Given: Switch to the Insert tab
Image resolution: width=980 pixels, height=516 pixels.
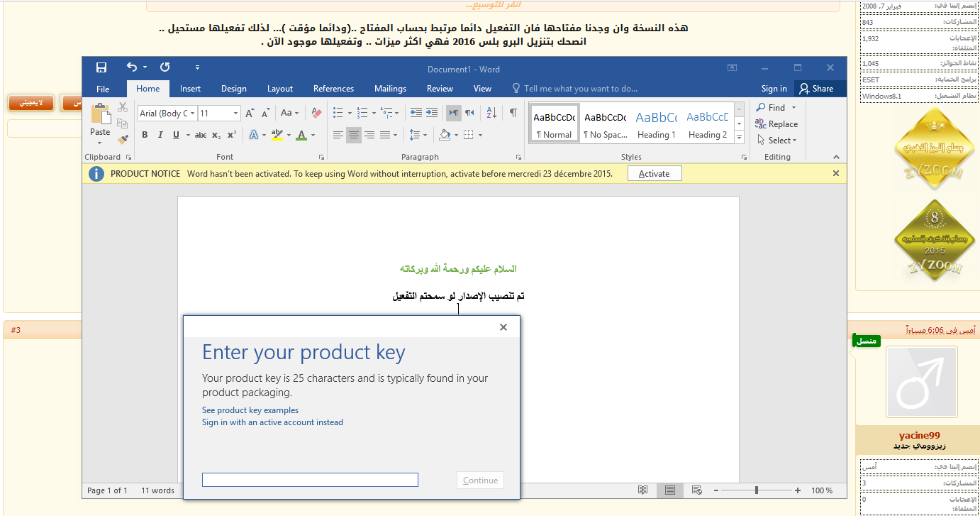Looking at the screenshot, I should pyautogui.click(x=190, y=89).
